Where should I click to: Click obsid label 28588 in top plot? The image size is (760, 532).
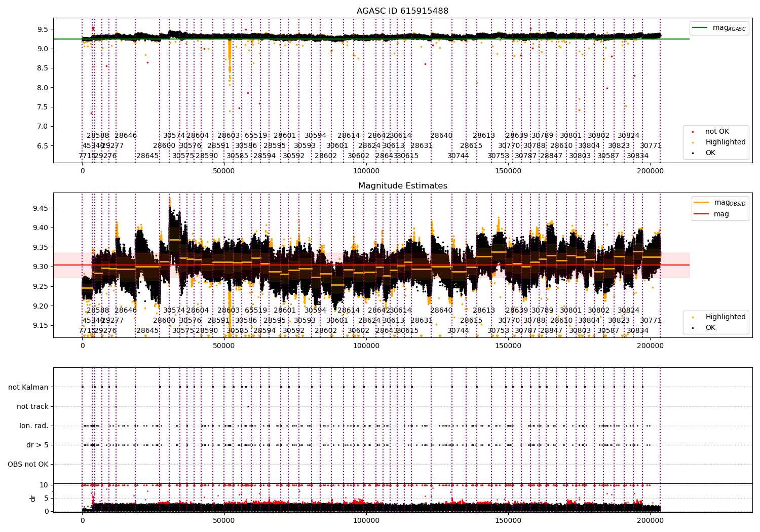click(98, 136)
